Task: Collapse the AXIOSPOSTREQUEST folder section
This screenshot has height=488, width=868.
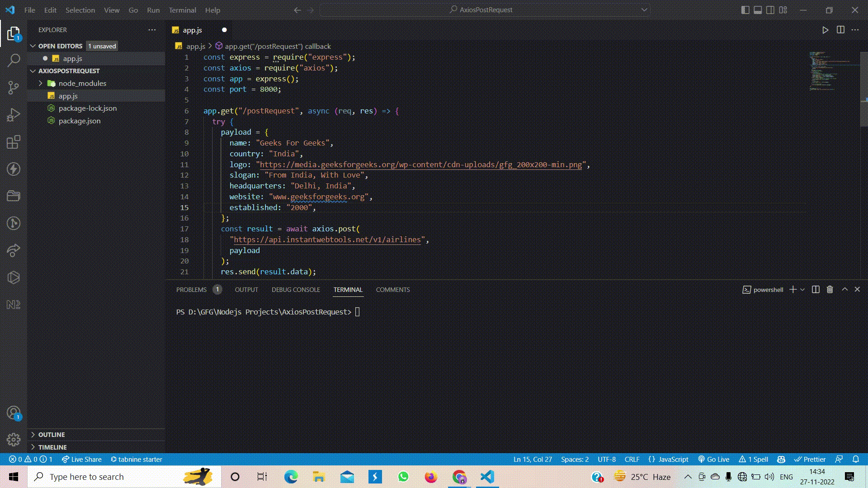Action: 33,71
